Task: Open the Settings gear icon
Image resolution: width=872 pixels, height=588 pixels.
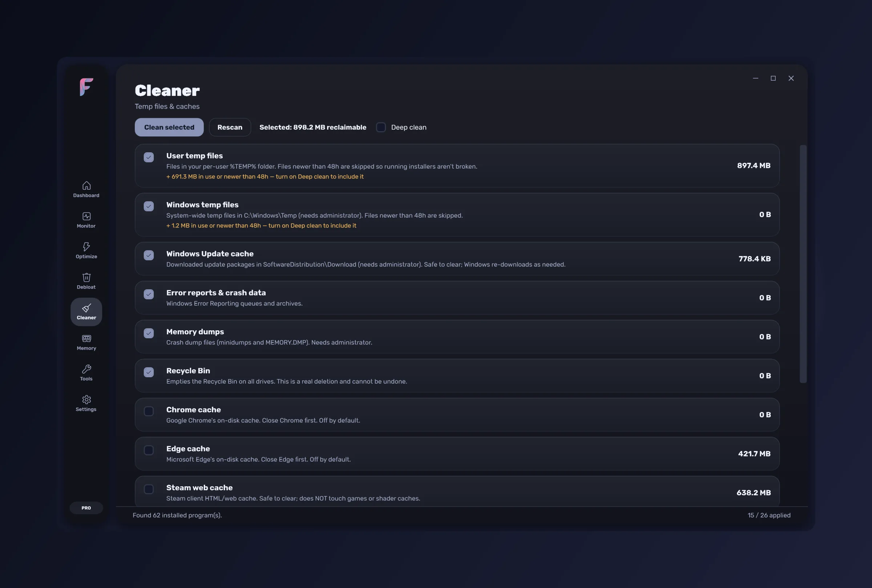Action: pyautogui.click(x=86, y=400)
